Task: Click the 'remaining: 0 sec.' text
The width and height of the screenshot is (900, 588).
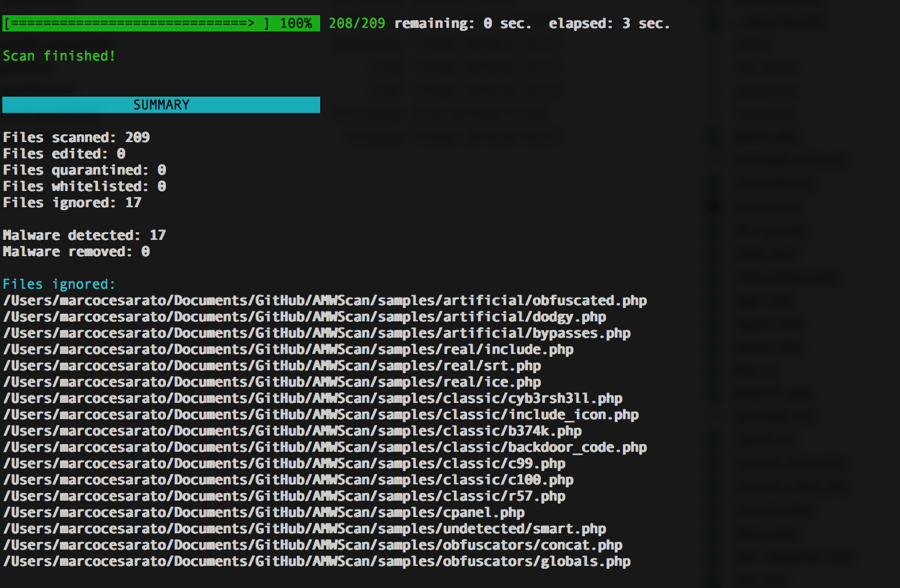Action: [463, 23]
